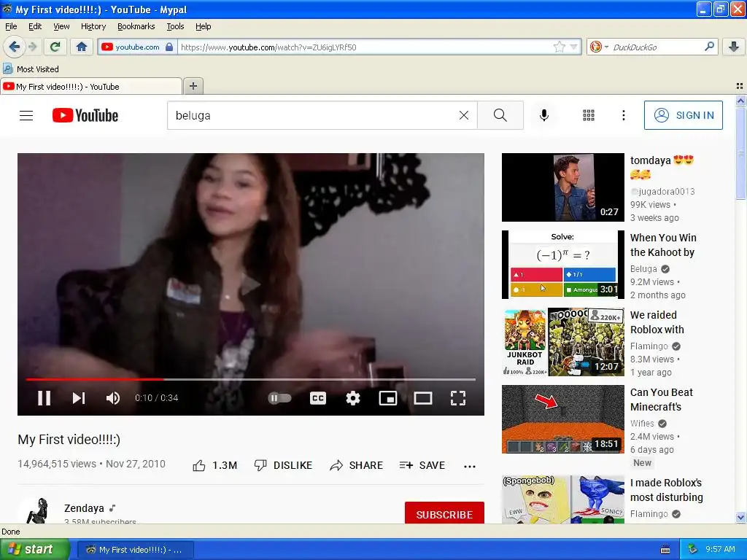Open the Most Visited bookmarks folder
The height and width of the screenshot is (560, 747).
31,69
